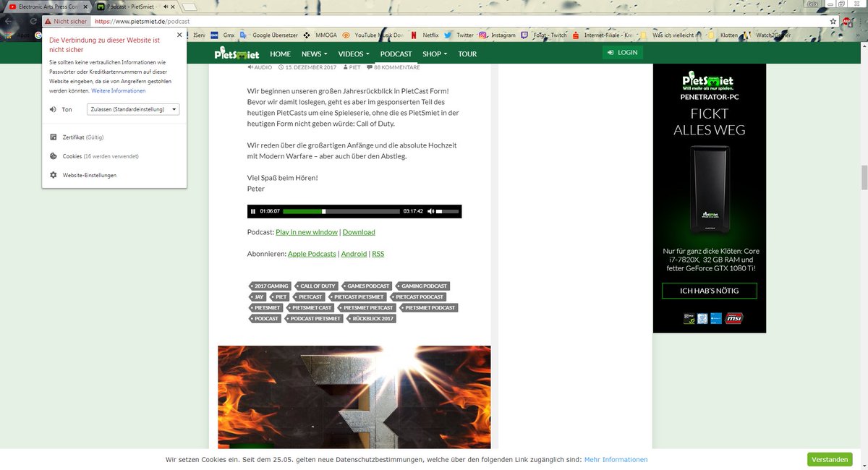This screenshot has width=868, height=470.
Task: Click the CALL OF DUTY tag
Action: pos(317,286)
